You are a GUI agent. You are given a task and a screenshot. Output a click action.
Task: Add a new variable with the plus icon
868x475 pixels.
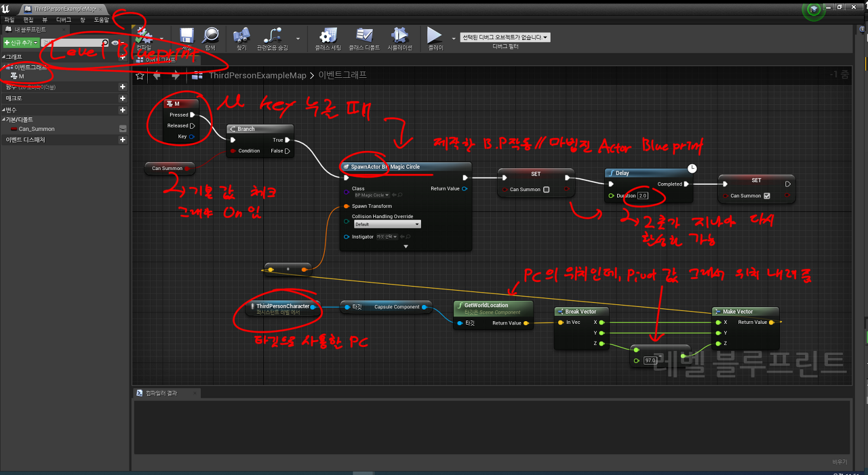coord(123,110)
